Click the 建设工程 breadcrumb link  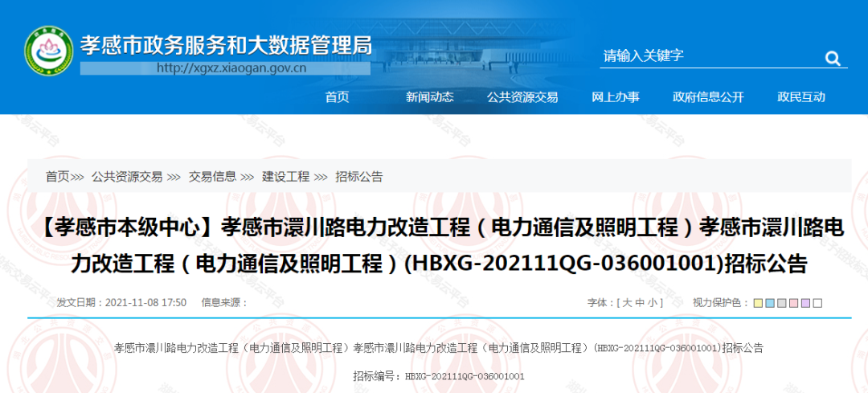285,177
